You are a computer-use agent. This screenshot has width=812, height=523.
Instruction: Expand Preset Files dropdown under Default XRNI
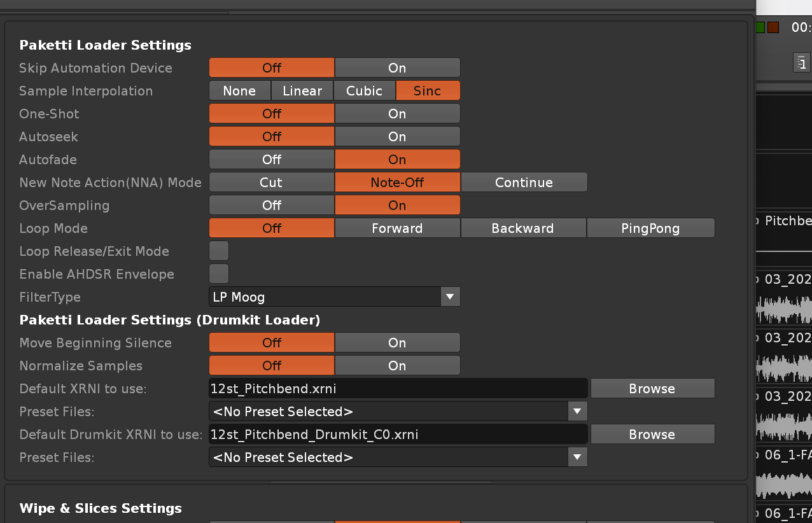(398, 412)
